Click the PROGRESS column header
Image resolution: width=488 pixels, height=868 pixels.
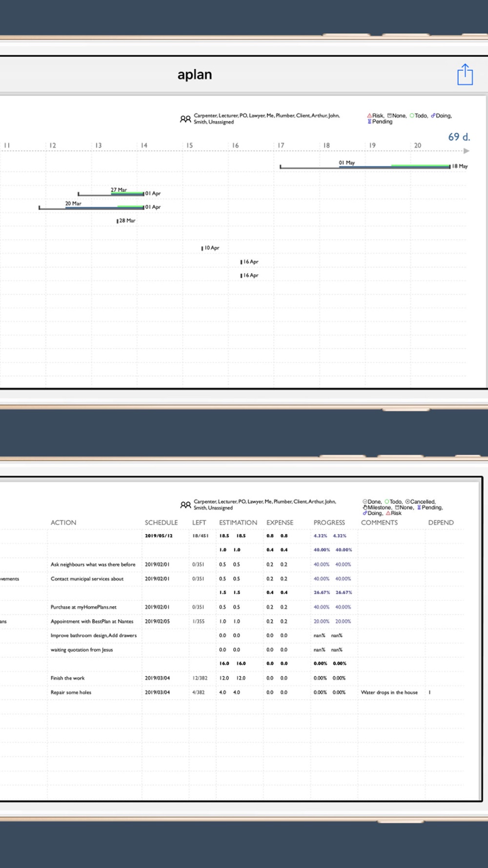329,522
